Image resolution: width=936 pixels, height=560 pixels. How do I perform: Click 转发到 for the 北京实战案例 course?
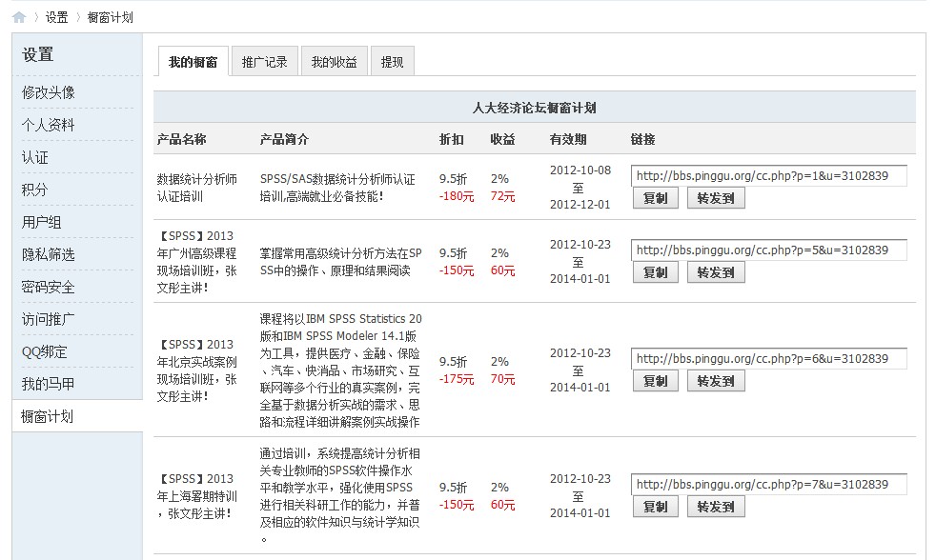click(x=715, y=381)
